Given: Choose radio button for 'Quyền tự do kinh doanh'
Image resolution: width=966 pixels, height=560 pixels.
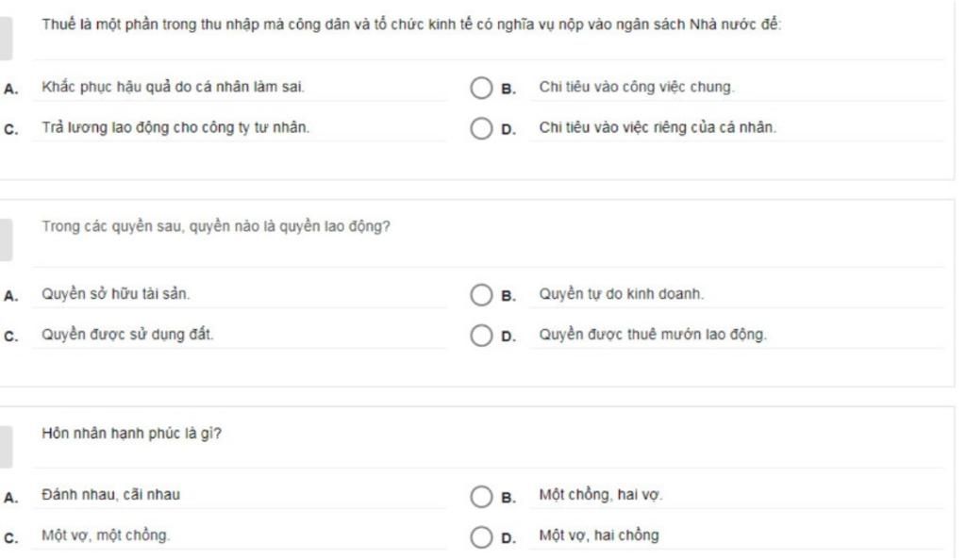Looking at the screenshot, I should pos(481,296).
